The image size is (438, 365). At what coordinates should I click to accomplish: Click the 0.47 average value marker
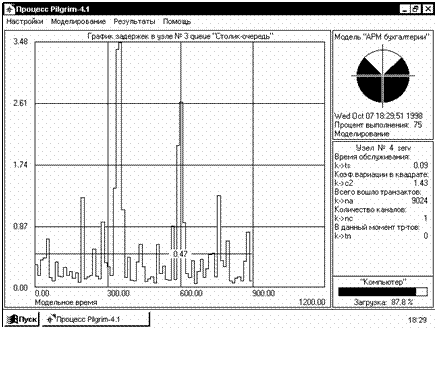[x=180, y=254]
